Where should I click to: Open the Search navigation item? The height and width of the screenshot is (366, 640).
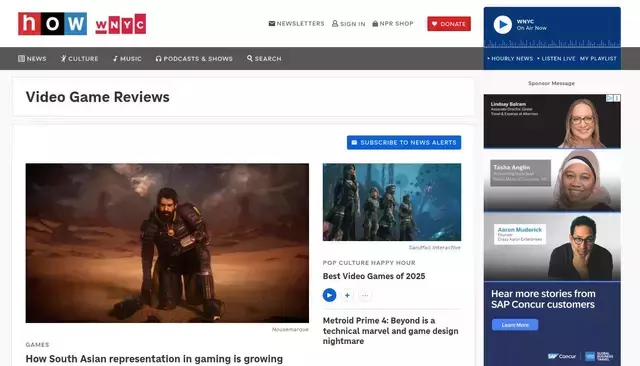[x=264, y=59]
